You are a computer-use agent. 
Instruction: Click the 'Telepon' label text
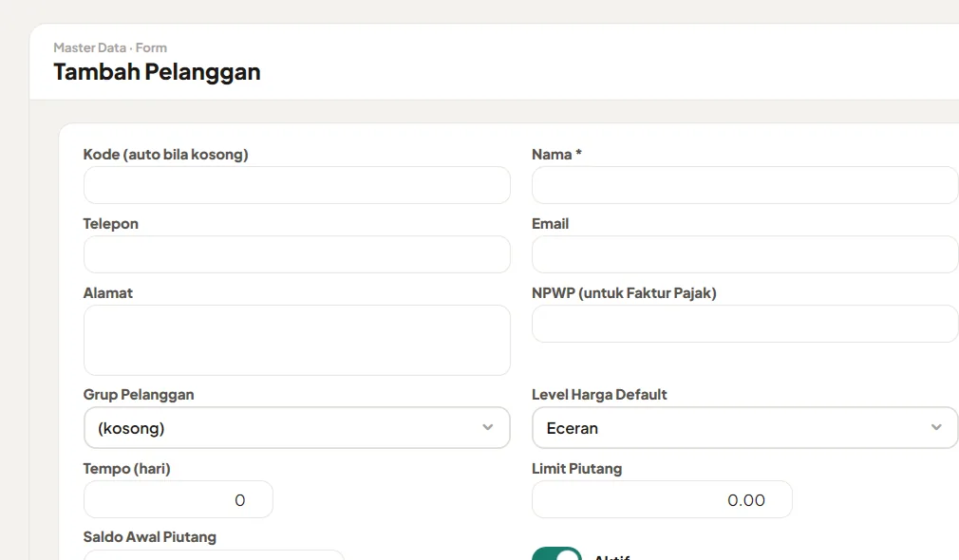tap(111, 224)
